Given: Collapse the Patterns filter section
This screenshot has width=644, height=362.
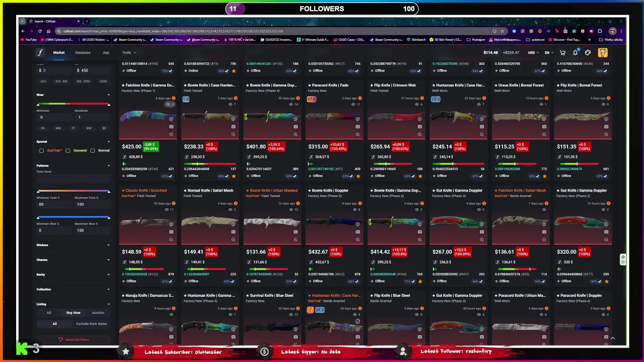Looking at the screenshot, I should click(x=108, y=165).
